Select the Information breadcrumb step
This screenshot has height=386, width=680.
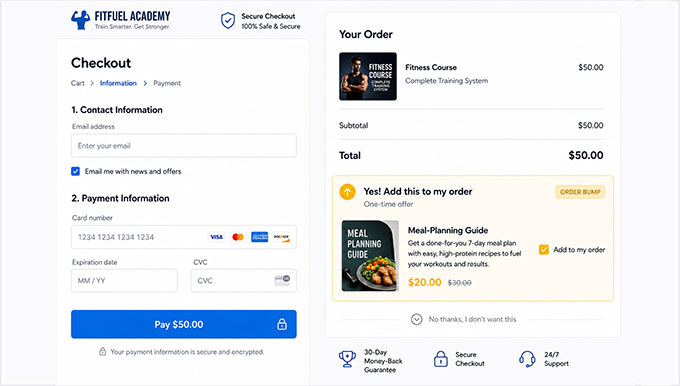(x=118, y=83)
